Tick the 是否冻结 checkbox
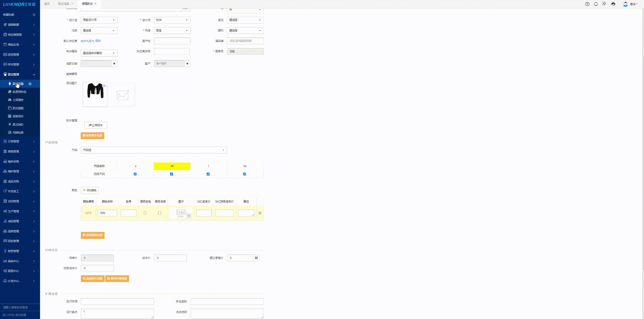Viewport: 644px width, 319px height. click(x=160, y=213)
